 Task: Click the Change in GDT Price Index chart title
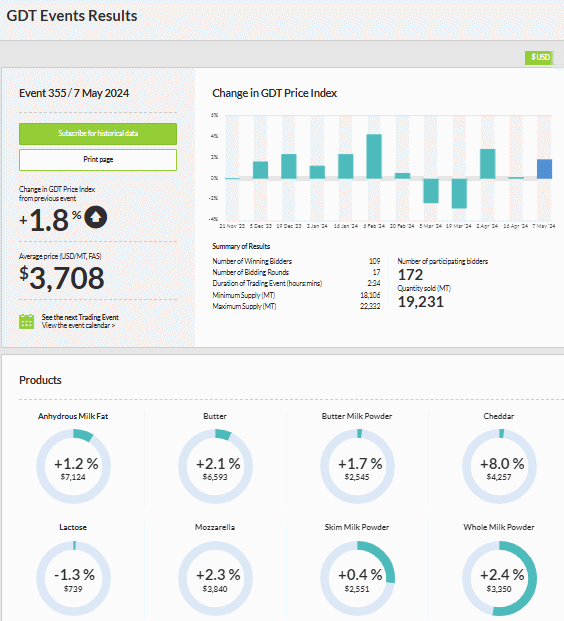pos(274,93)
